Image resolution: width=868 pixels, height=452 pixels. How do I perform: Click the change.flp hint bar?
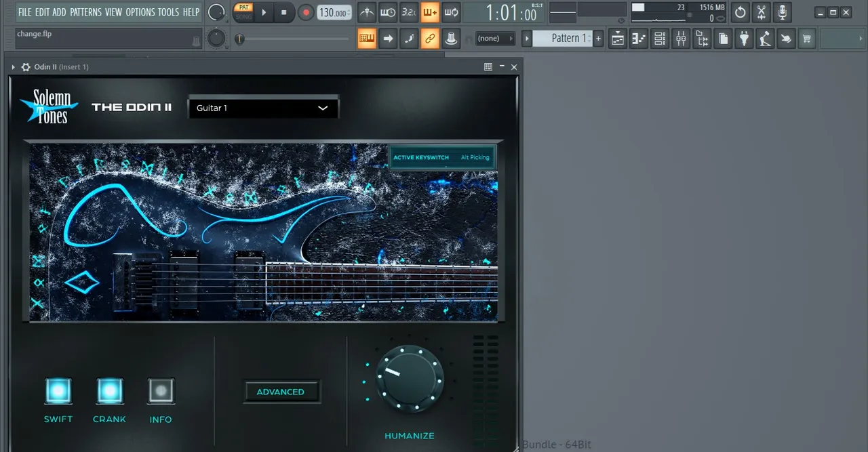pyautogui.click(x=108, y=39)
